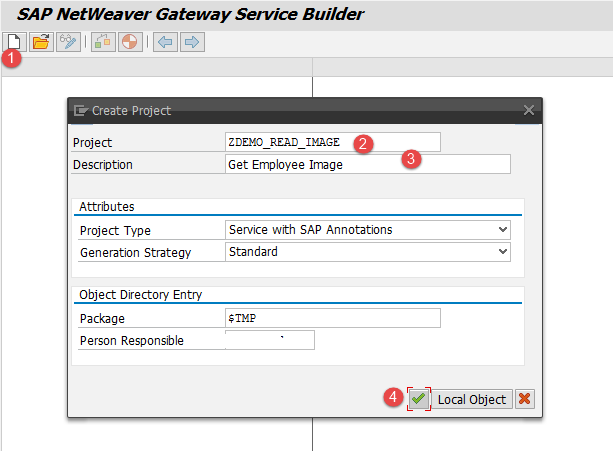
Task: Click the Generate Runtime Objects icon
Action: (129, 42)
